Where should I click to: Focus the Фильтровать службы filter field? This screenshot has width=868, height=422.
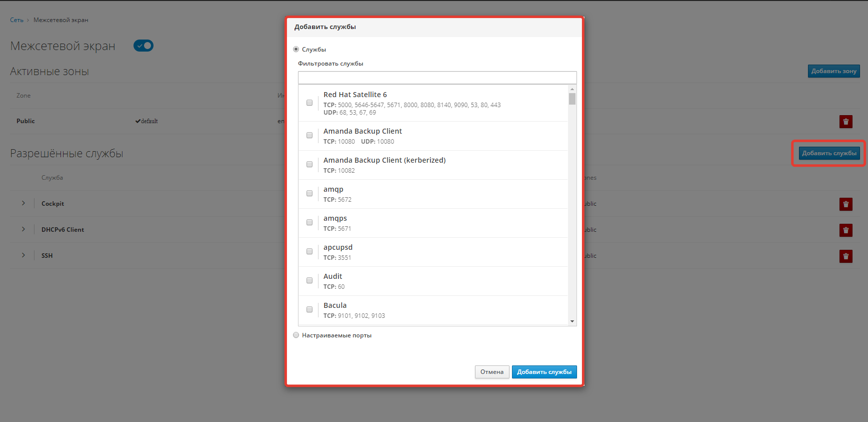(437, 78)
